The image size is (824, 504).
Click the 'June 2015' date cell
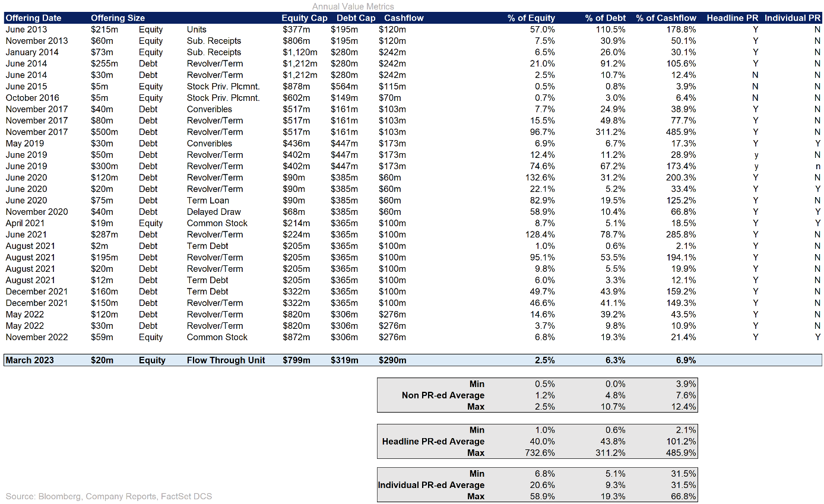(26, 86)
